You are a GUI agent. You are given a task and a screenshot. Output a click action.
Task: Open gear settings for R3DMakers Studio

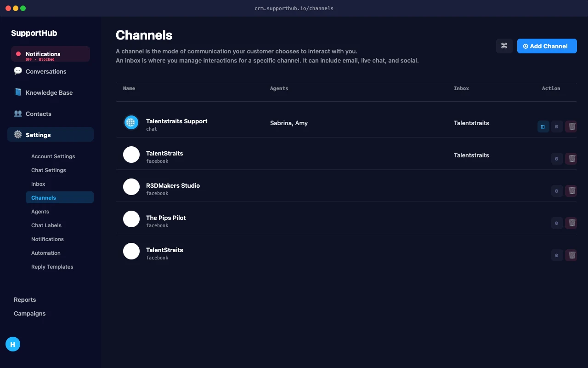point(557,190)
